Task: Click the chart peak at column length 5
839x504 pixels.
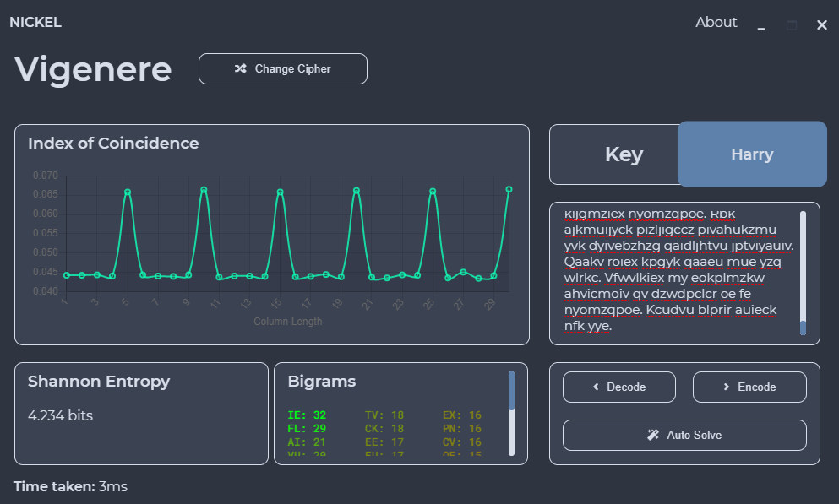Action: (128, 192)
